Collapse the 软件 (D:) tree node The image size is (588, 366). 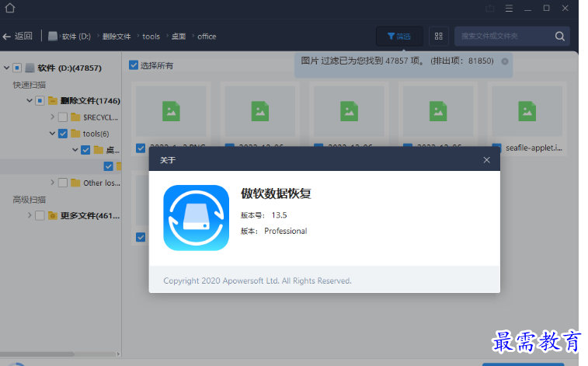point(6,68)
